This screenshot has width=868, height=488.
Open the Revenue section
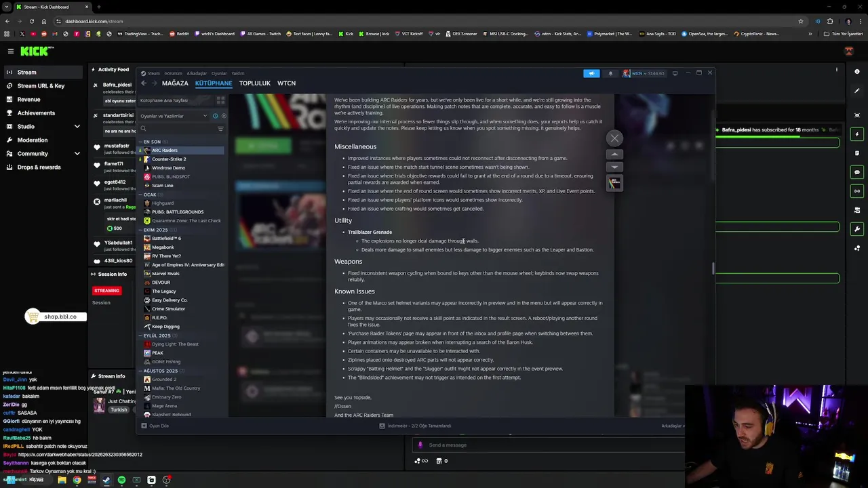[x=42, y=100]
